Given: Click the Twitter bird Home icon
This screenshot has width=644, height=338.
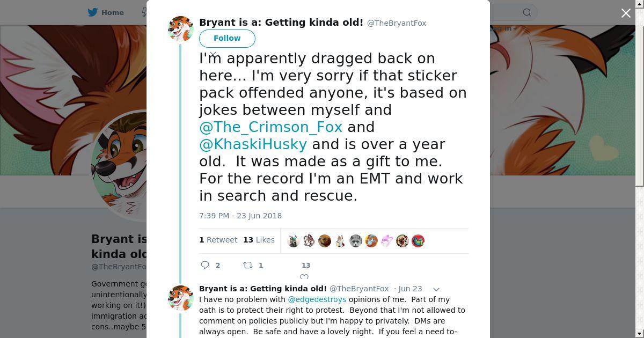Looking at the screenshot, I should (x=93, y=12).
